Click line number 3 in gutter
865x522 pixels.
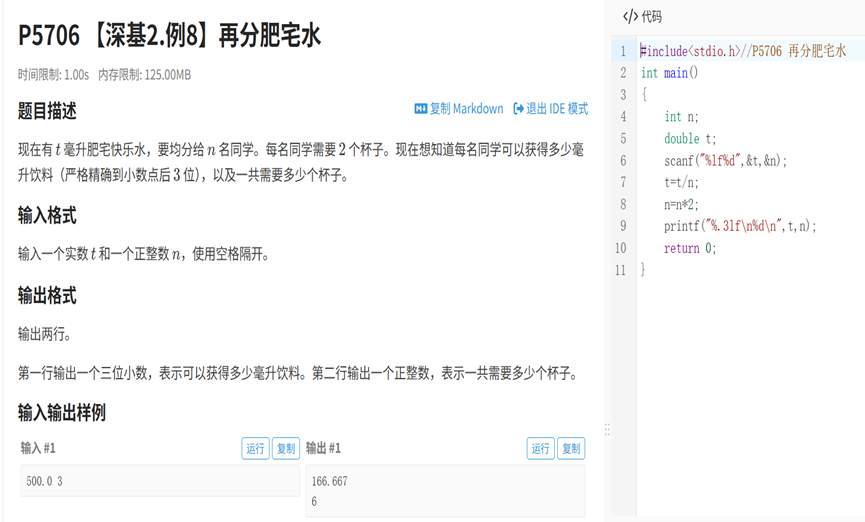coord(623,95)
